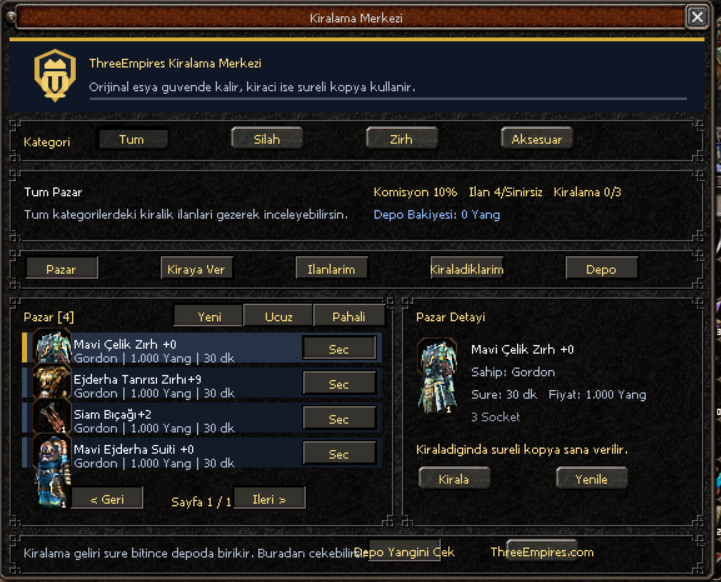Filter listings by Silah category
Viewport: 721px width, 582px height.
(x=267, y=139)
